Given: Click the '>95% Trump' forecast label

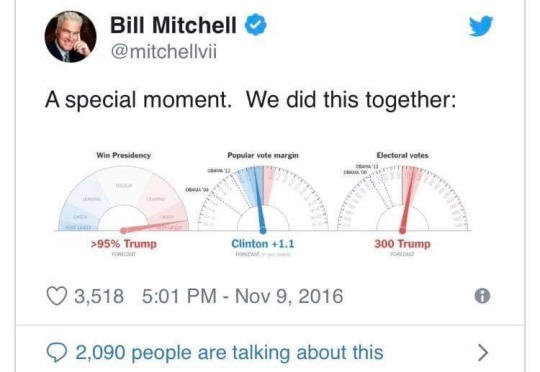Looking at the screenshot, I should tap(123, 244).
